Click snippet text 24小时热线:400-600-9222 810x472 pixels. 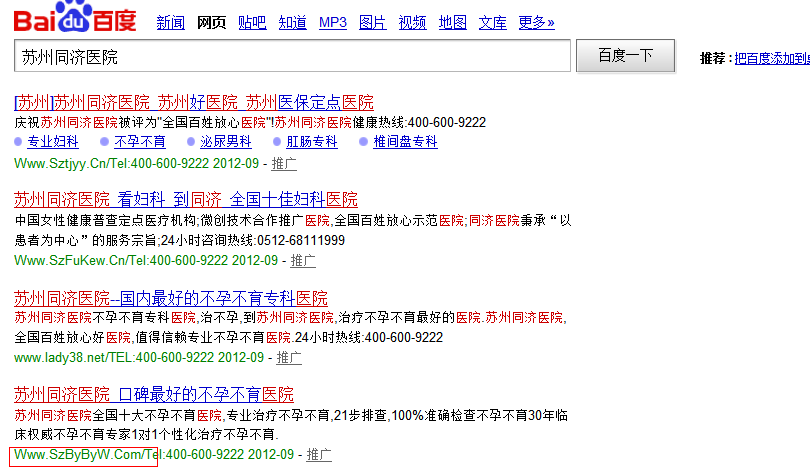(x=369, y=338)
